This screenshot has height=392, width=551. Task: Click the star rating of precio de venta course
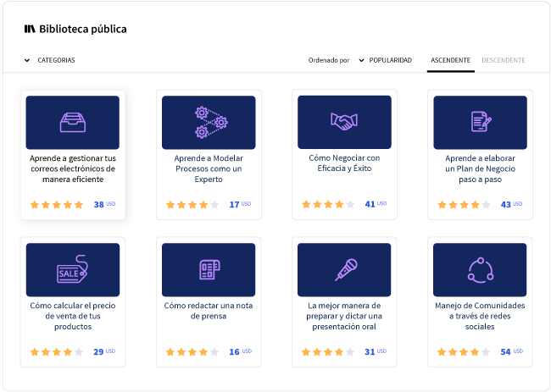(x=57, y=352)
